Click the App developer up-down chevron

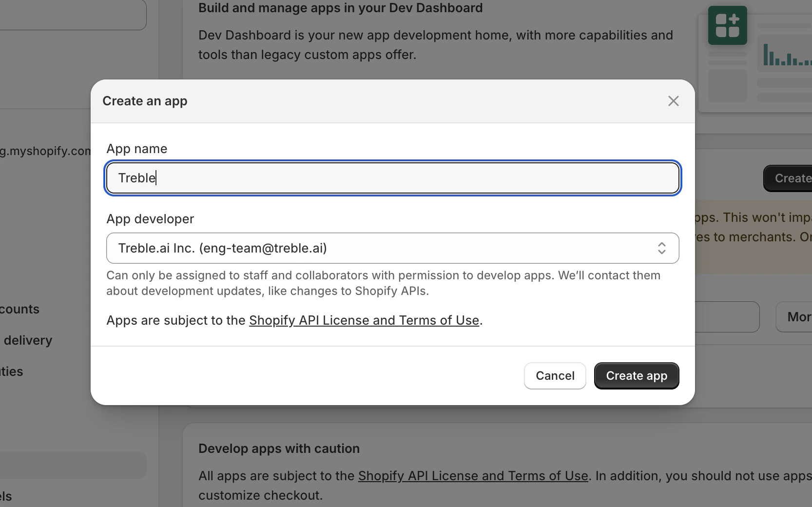[661, 248]
